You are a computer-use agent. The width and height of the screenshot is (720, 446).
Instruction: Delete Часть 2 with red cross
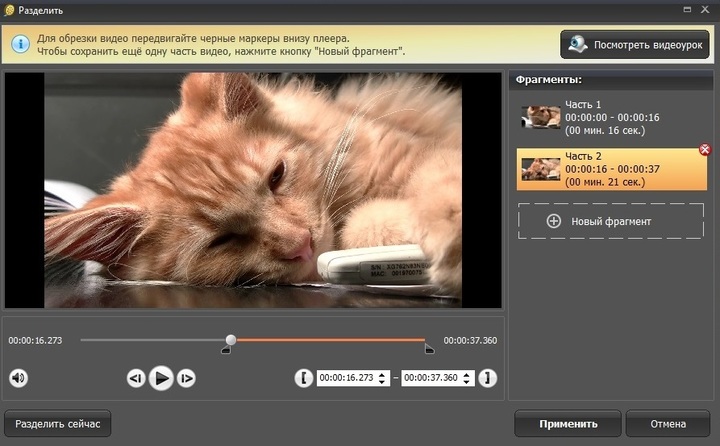click(705, 149)
